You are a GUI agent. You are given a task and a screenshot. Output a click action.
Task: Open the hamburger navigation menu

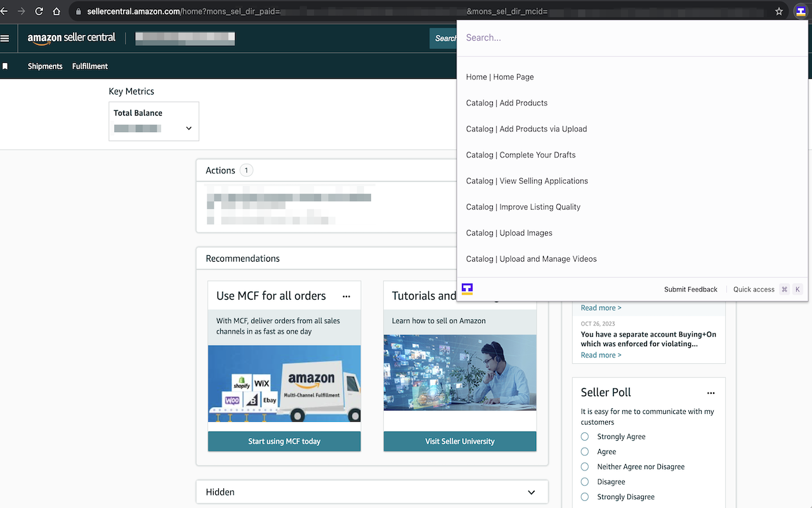click(x=5, y=38)
